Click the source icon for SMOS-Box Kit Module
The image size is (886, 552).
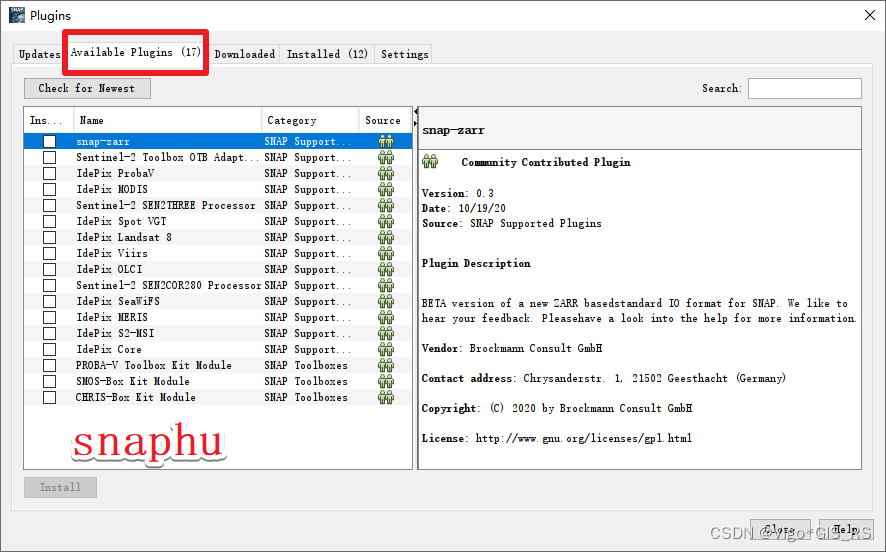click(386, 381)
